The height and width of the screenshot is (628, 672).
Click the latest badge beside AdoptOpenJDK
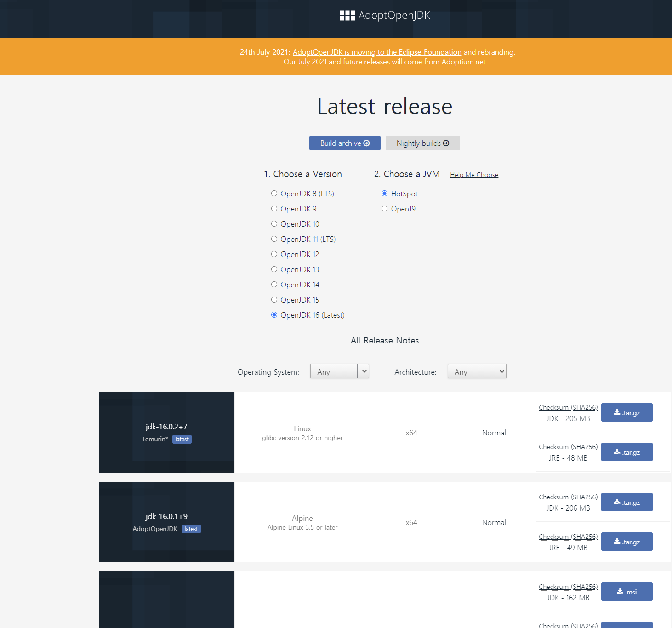pos(191,529)
